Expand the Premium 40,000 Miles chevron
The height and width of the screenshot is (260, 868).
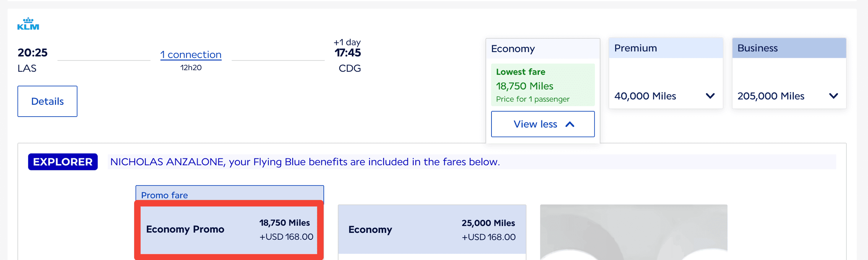tap(710, 96)
